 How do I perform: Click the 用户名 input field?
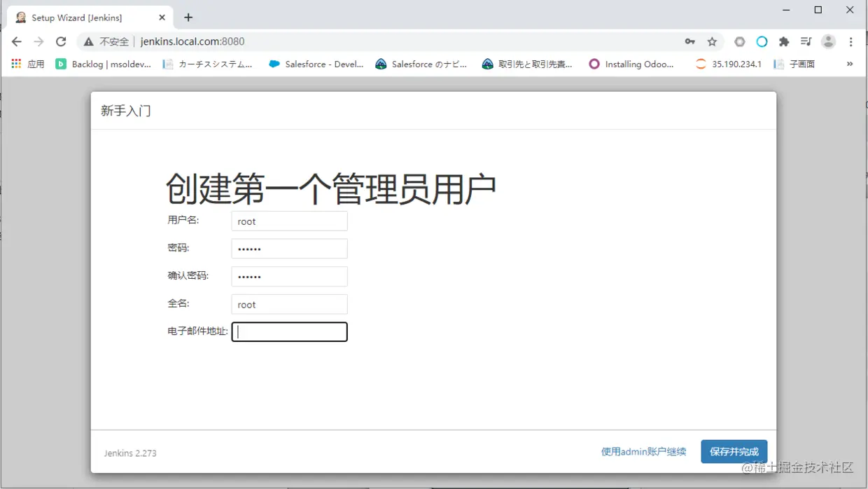point(289,221)
